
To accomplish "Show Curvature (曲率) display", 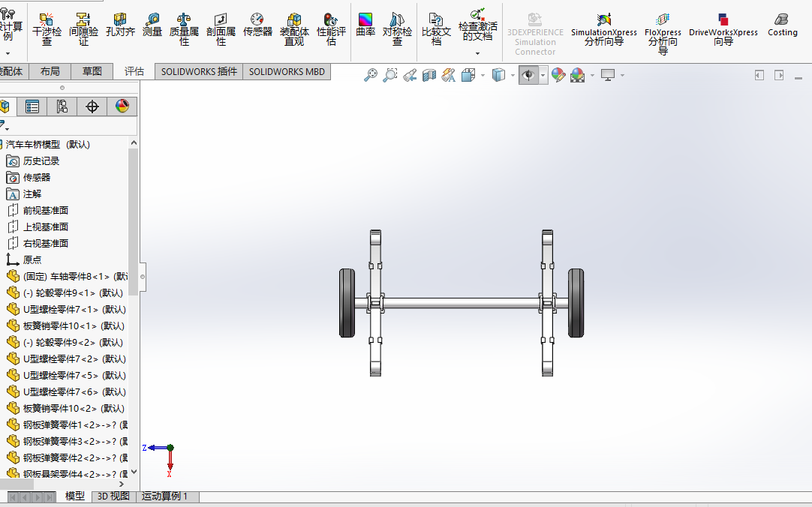I will tap(365, 25).
